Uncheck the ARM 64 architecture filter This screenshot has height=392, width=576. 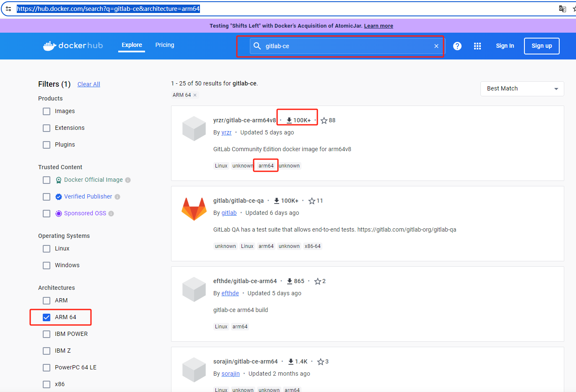(x=46, y=317)
